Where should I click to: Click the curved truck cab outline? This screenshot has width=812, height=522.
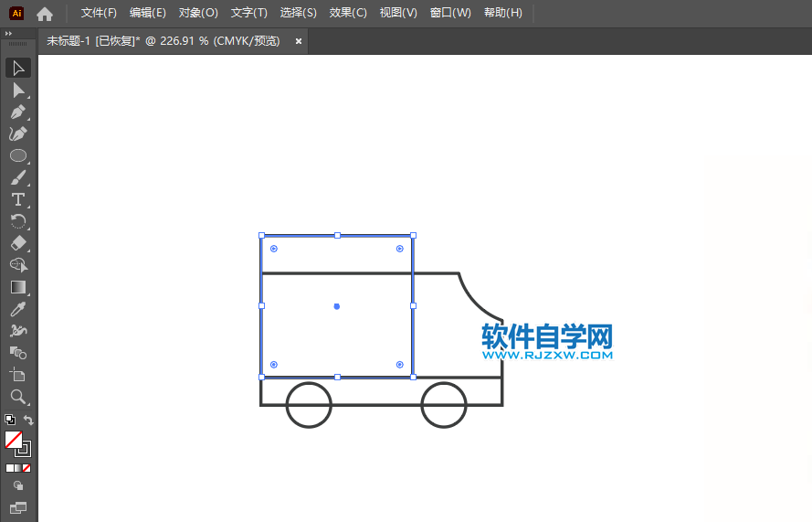475,303
